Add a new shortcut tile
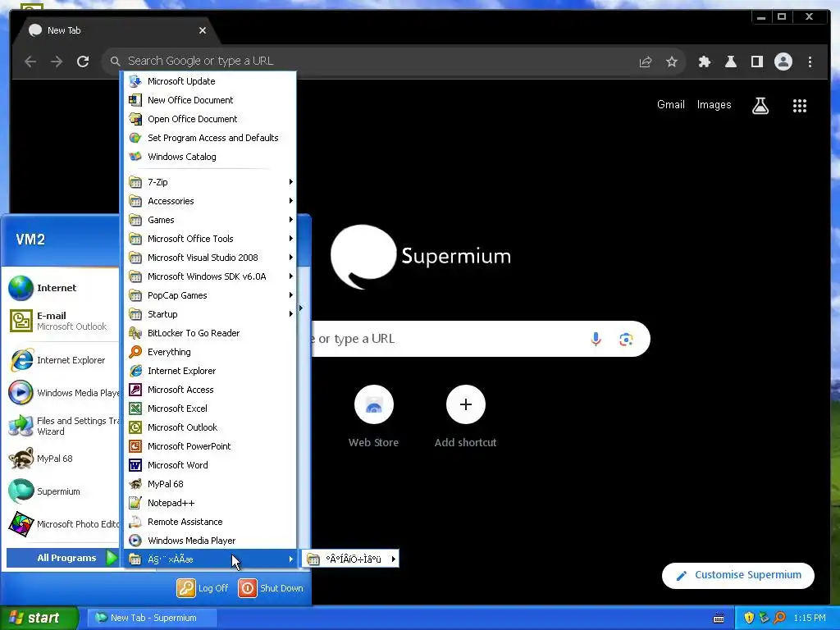 point(466,416)
